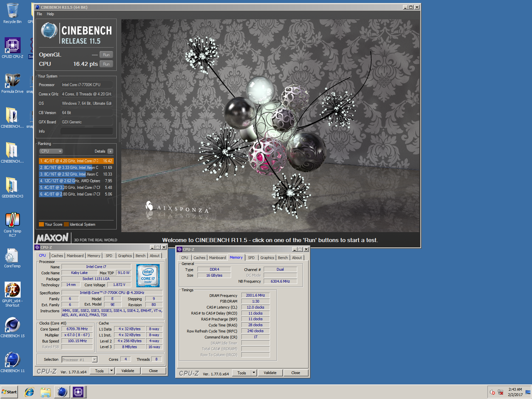Open Windows Explorer from the taskbar
Viewport: 532px width, 399px height.
pyautogui.click(x=45, y=392)
